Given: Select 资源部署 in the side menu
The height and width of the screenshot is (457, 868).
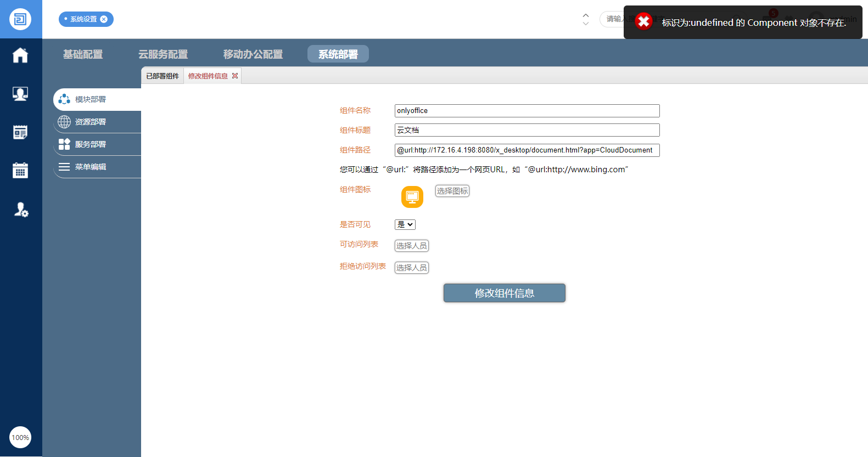Looking at the screenshot, I should pos(91,122).
